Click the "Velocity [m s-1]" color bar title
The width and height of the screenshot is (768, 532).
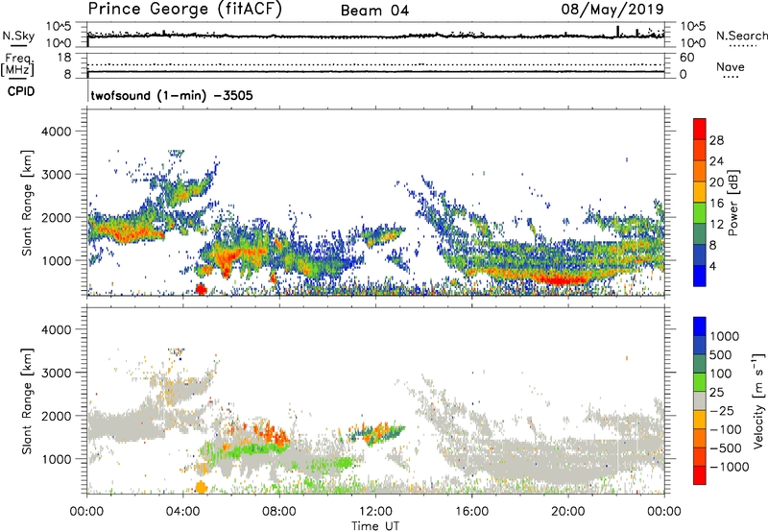point(758,400)
